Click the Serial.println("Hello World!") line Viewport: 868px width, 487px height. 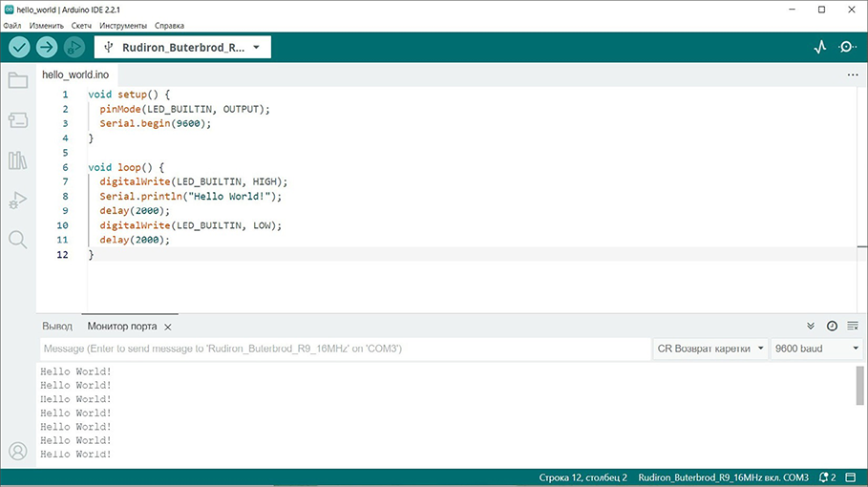click(190, 196)
